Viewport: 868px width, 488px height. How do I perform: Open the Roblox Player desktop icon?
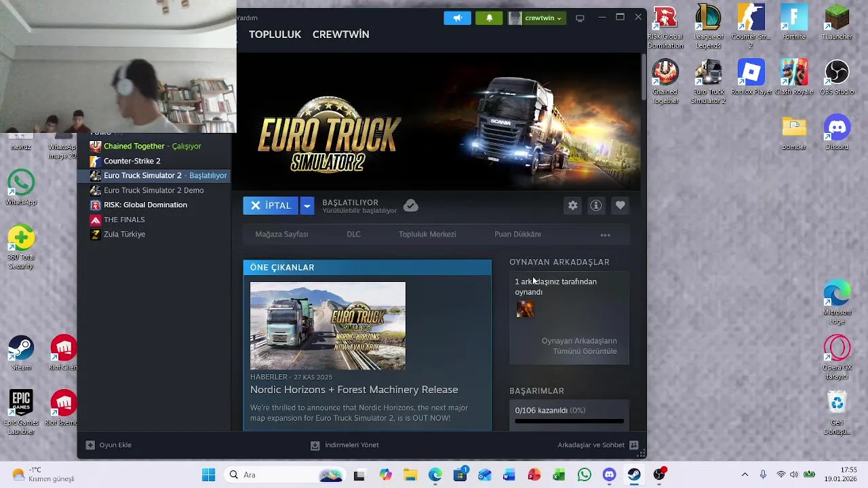click(751, 78)
